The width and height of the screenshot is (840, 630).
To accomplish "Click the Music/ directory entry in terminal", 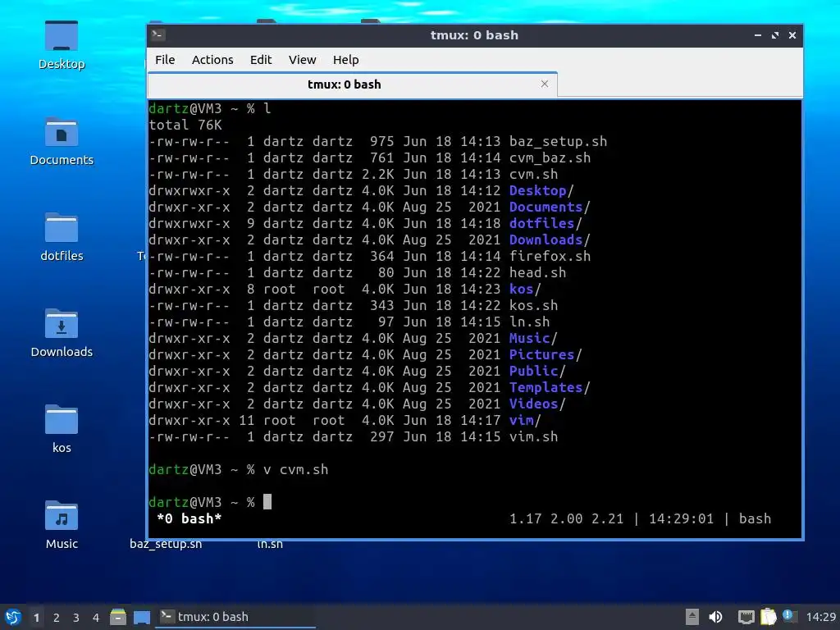I will point(533,339).
